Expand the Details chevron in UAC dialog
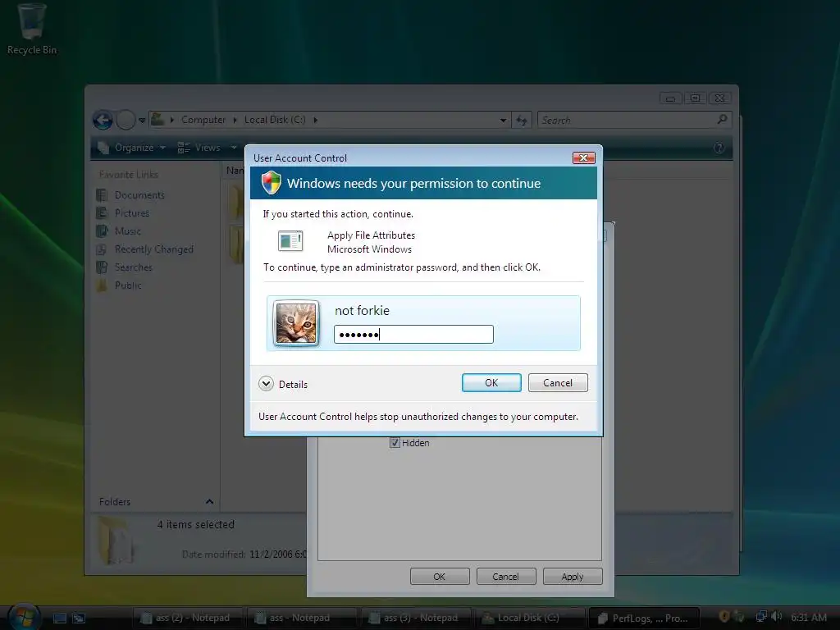 coord(267,384)
